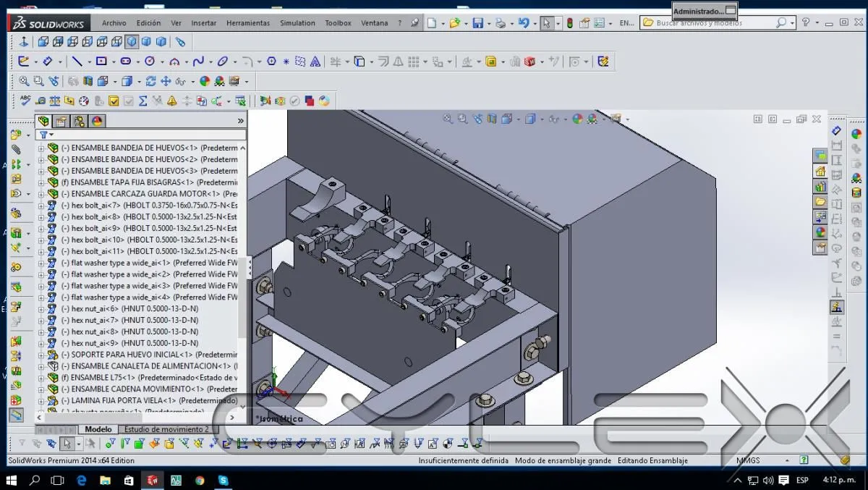Screen dimensions: 868x490
Task: Switch to Estudio de movimiento 2 tab
Action: [166, 429]
